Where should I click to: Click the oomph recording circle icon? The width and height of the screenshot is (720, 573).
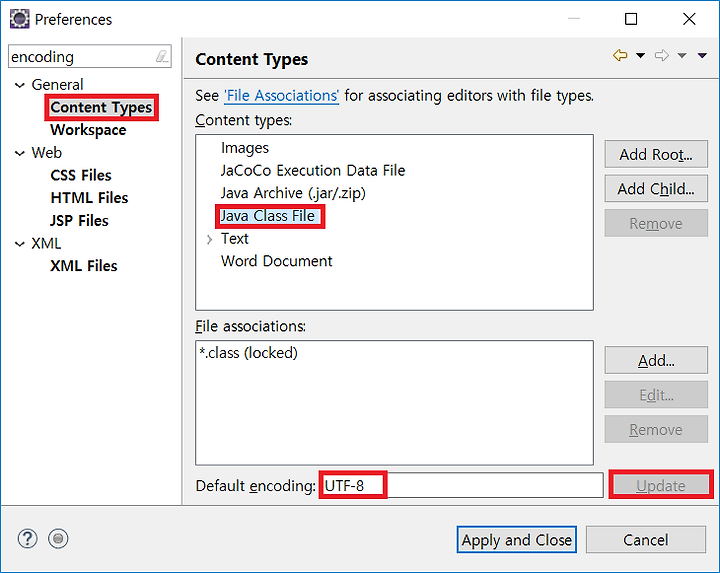coord(58,539)
